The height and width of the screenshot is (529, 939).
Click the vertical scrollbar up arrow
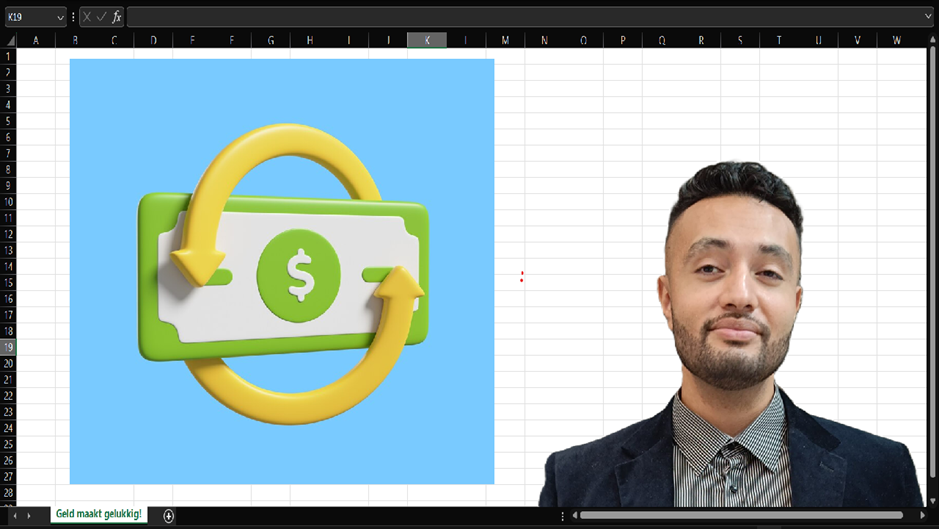[x=932, y=40]
